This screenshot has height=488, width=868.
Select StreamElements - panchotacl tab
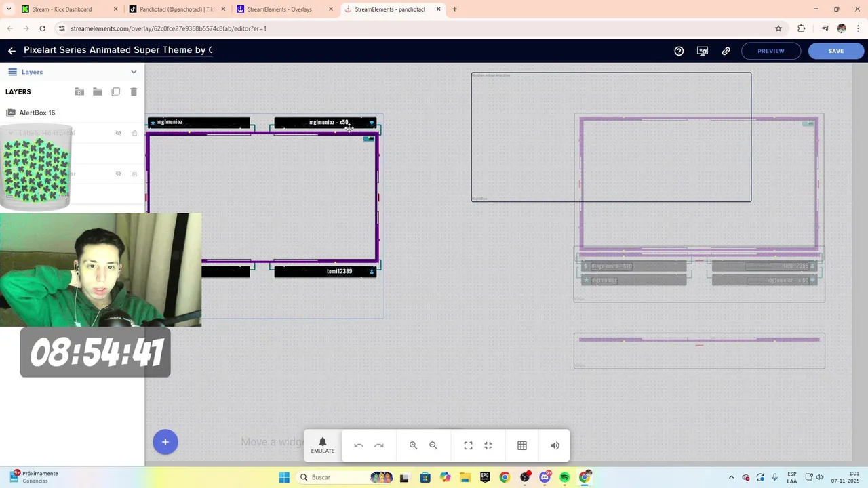tap(393, 9)
